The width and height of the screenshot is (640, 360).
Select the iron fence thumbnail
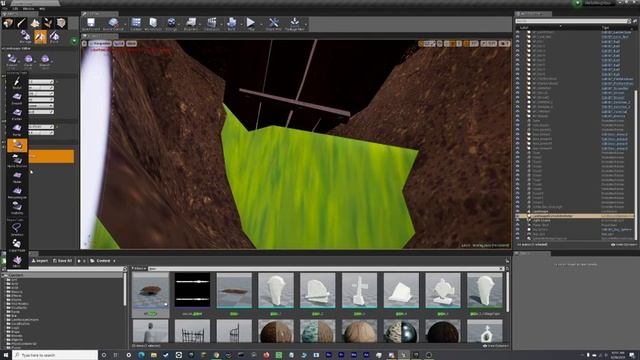(192, 331)
